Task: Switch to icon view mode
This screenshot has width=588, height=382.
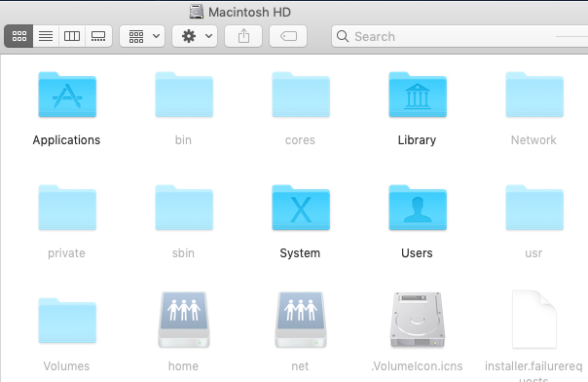Action: pos(18,36)
